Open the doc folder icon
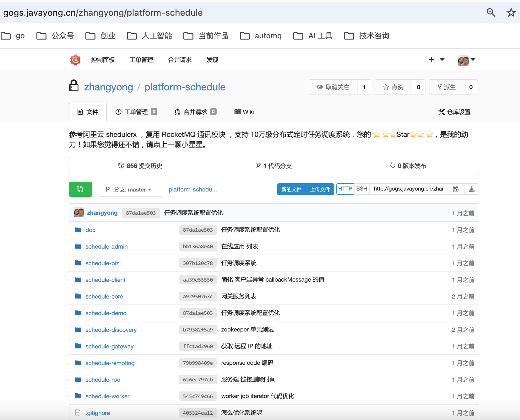Screen dimensions: 520x420 point(78,229)
